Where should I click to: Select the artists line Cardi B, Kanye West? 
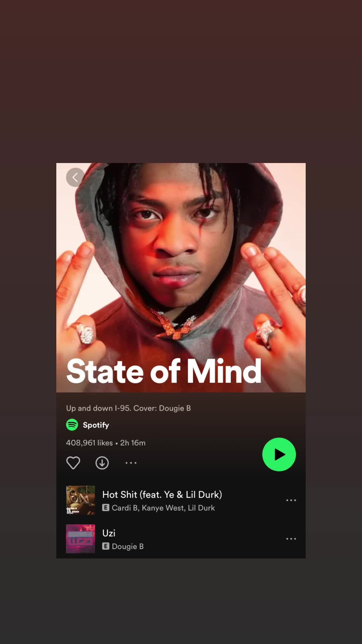[163, 508]
